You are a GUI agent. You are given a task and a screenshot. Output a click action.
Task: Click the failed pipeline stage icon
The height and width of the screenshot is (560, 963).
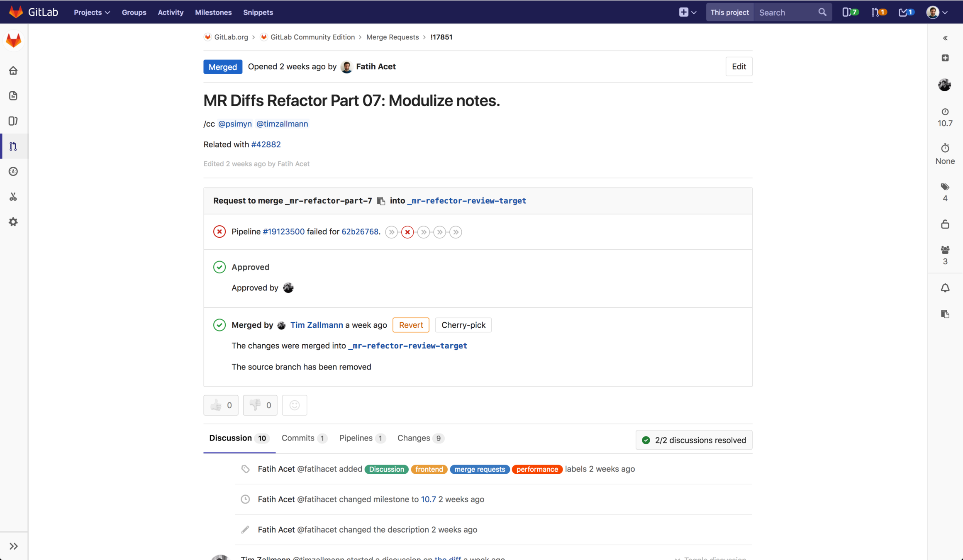click(x=407, y=232)
